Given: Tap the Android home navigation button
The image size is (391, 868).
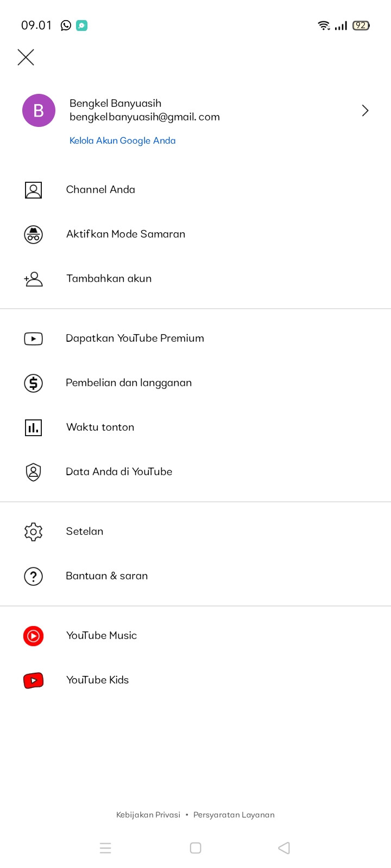Looking at the screenshot, I should 195,848.
